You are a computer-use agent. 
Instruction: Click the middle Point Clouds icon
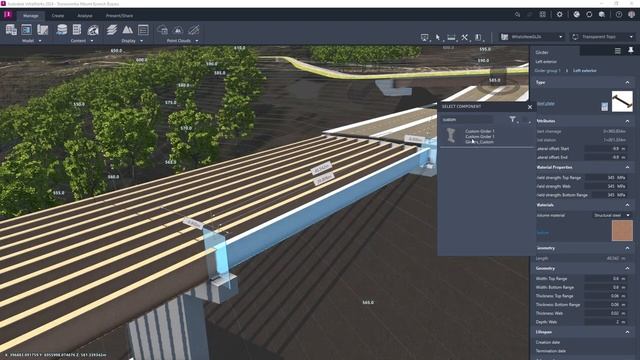tap(178, 30)
